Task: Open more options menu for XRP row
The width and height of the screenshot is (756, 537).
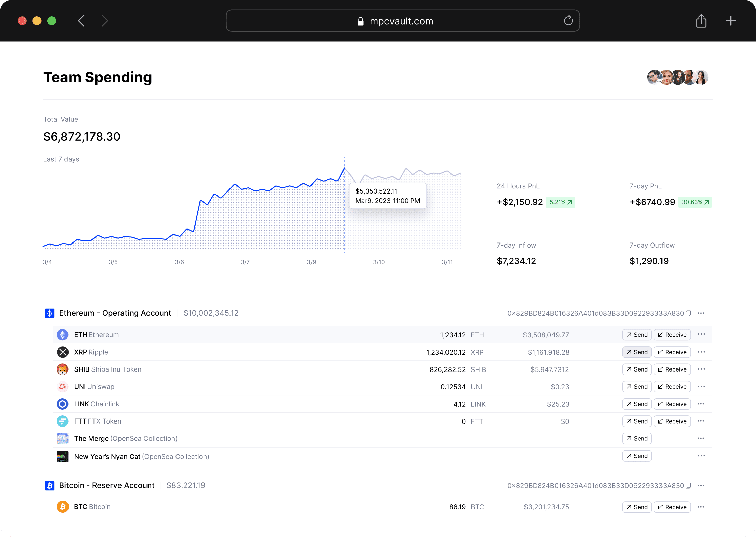Action: point(701,352)
